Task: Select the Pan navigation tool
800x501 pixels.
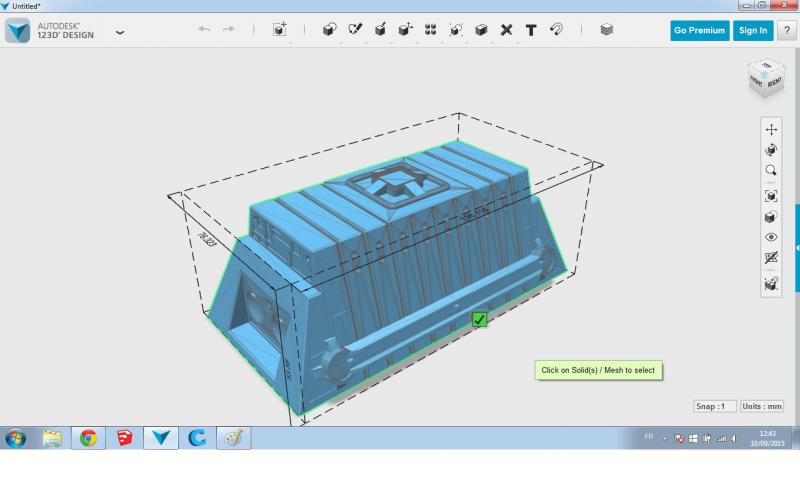Action: 771,130
